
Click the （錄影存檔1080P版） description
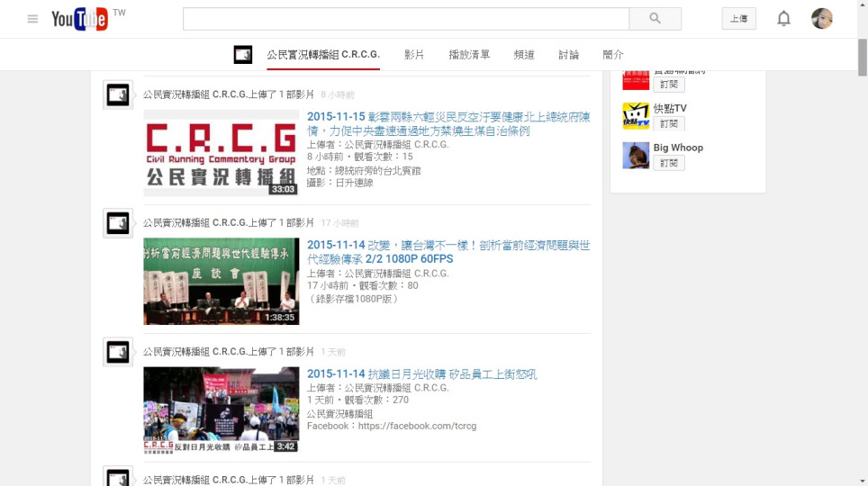pyautogui.click(x=353, y=299)
